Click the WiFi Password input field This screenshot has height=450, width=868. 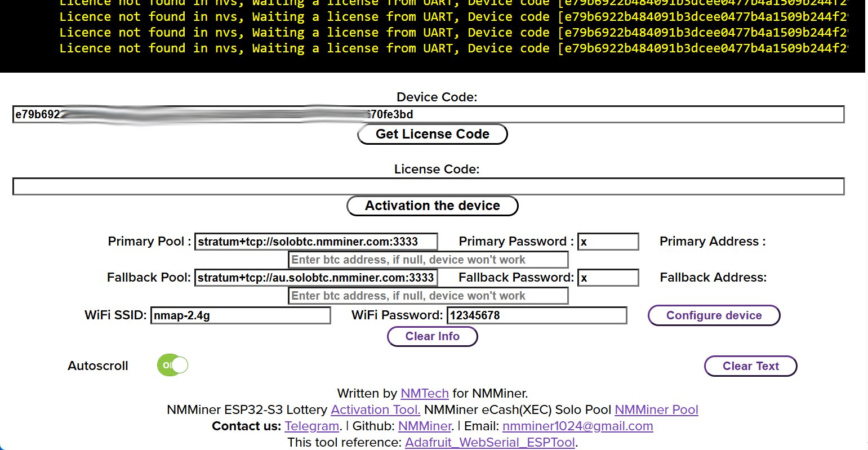coord(536,315)
